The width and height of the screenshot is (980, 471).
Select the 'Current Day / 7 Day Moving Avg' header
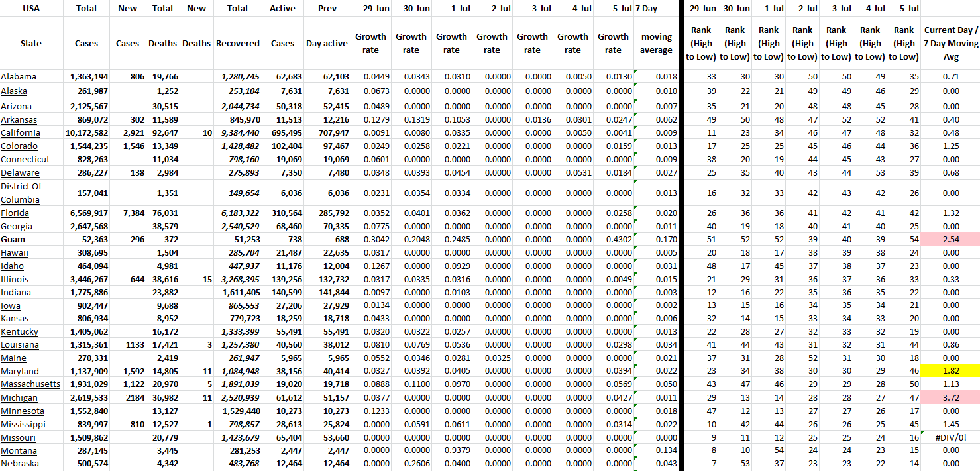(x=950, y=43)
